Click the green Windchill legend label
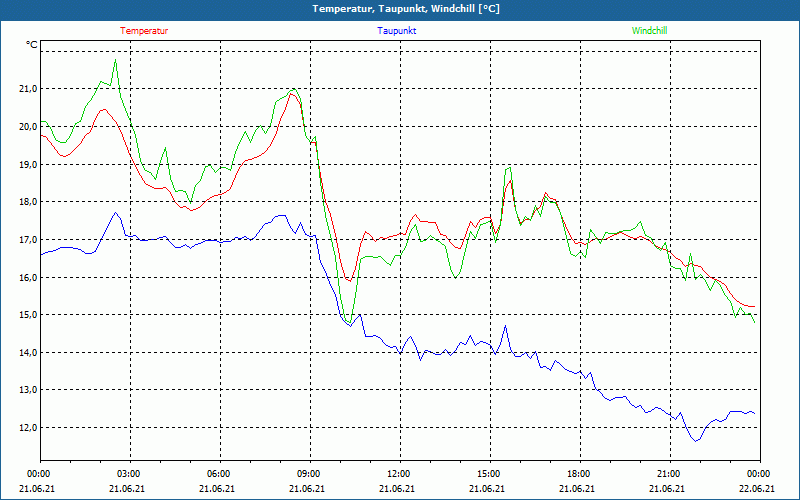800x500 pixels. [649, 31]
